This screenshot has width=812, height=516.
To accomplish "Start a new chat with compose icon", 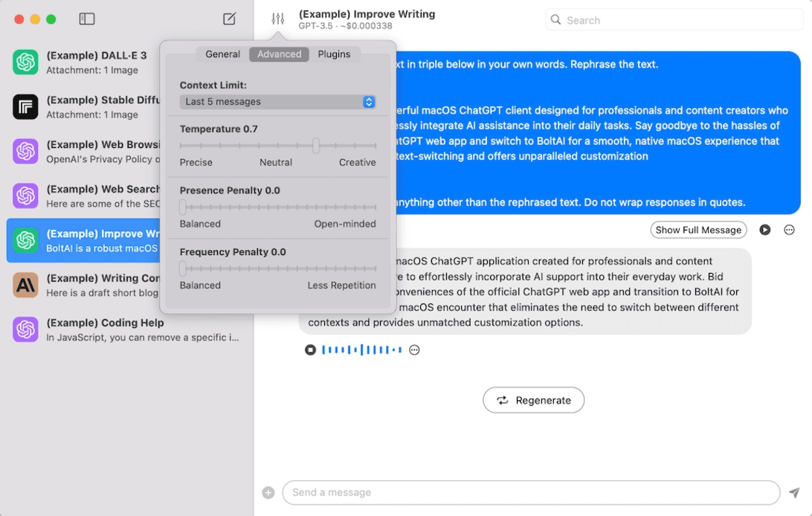I will 230,19.
